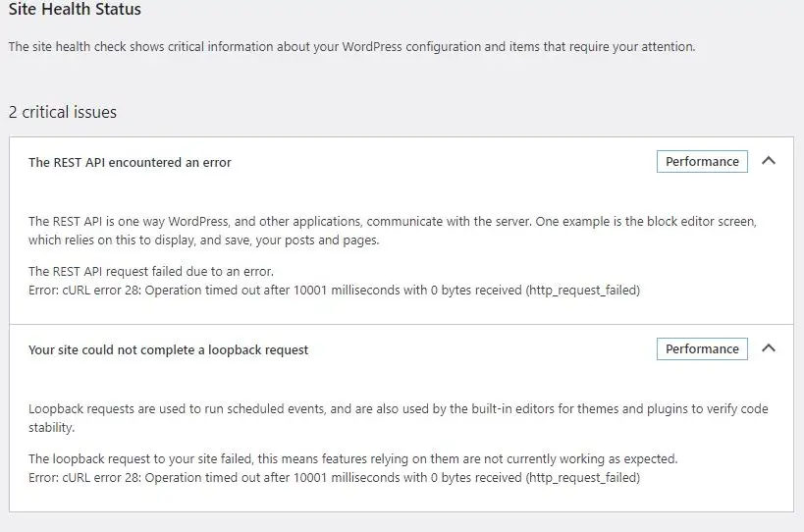This screenshot has width=804, height=532.
Task: Click the Performance badge beside loopback request
Action: pos(702,349)
